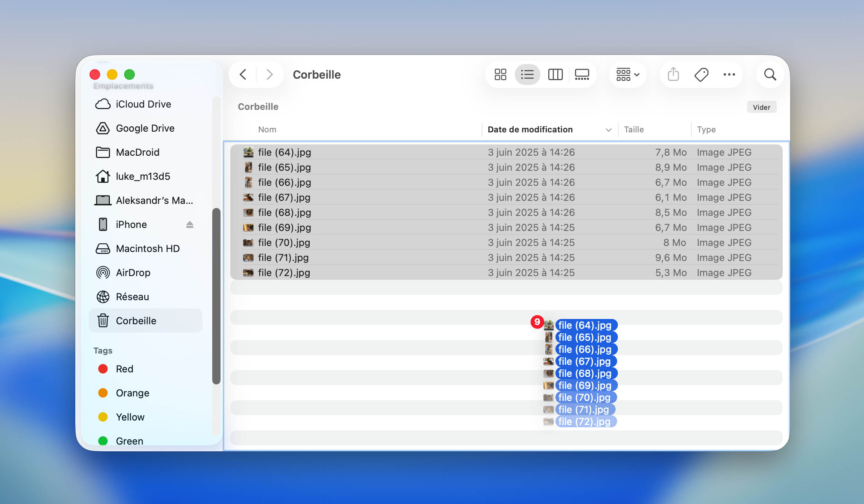864x504 pixels.
Task: Open Macintosh HD in sidebar
Action: (x=145, y=249)
